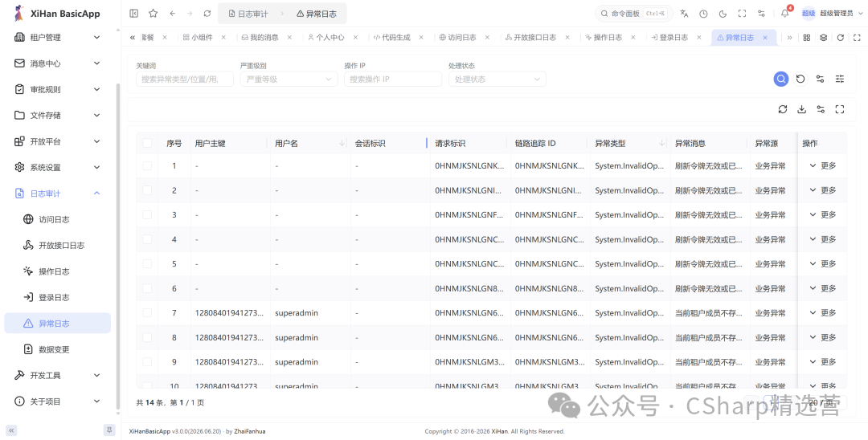Sort by 异常类型 column

pyautogui.click(x=661, y=143)
